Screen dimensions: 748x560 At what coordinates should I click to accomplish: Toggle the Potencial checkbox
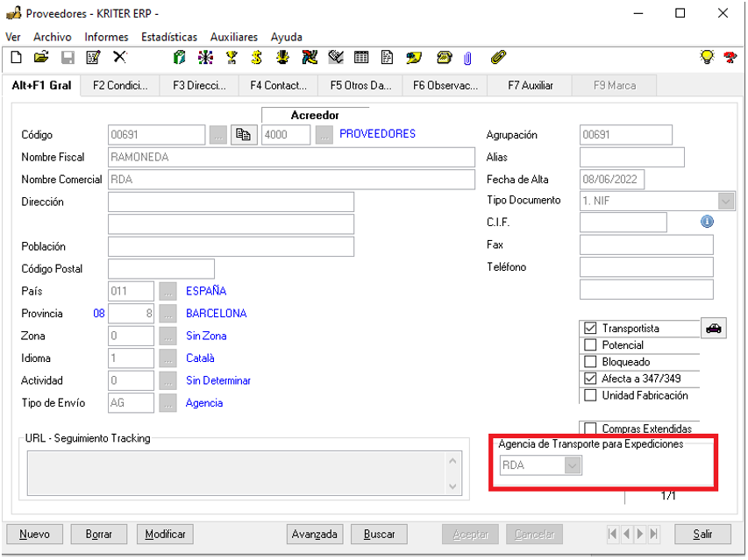click(x=590, y=345)
